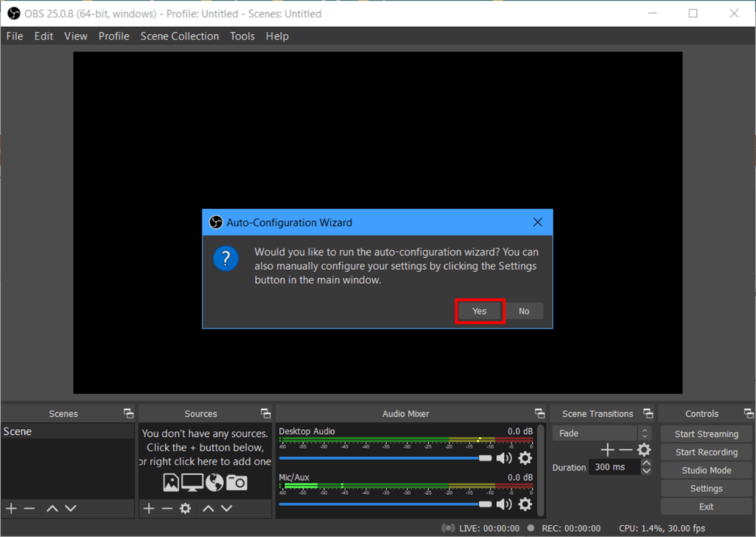Screen dimensions: 756x537
Task: Mute Desktop Audio with the speaker icon
Action: tap(504, 458)
